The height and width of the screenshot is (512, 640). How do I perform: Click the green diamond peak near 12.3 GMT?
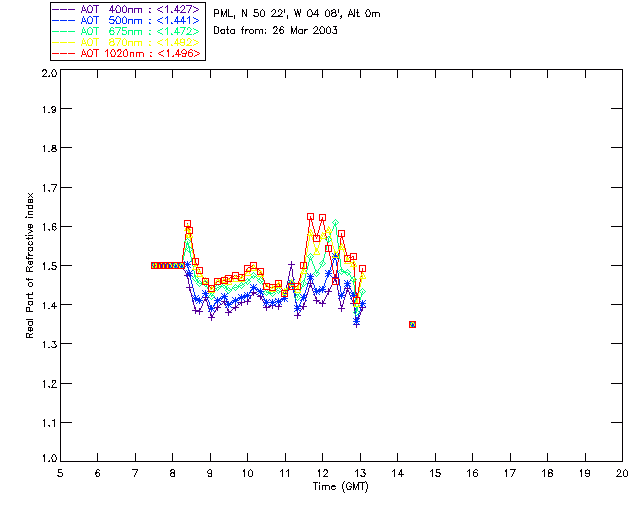[x=336, y=223]
